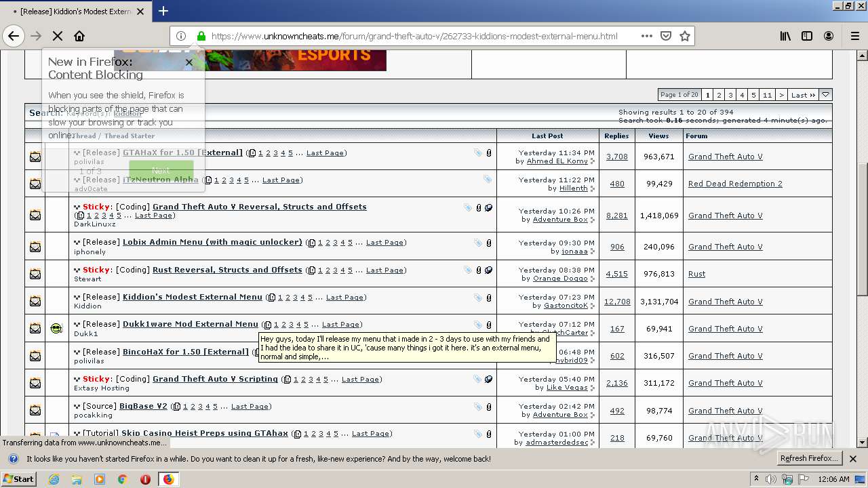Save page to Pocket

point(666,36)
